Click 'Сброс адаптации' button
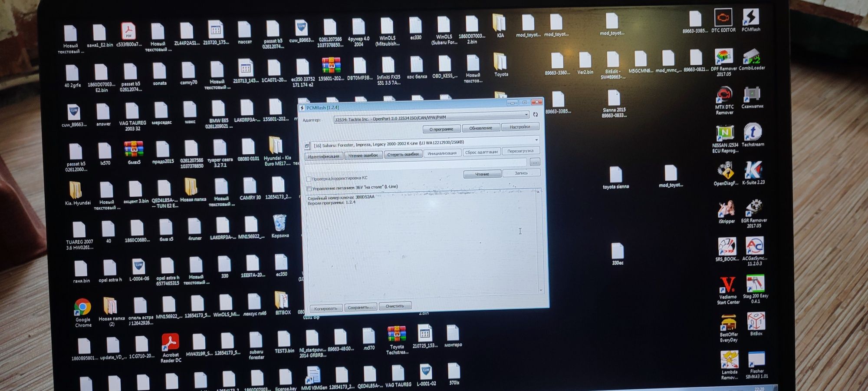The height and width of the screenshot is (391, 868). pos(481,152)
